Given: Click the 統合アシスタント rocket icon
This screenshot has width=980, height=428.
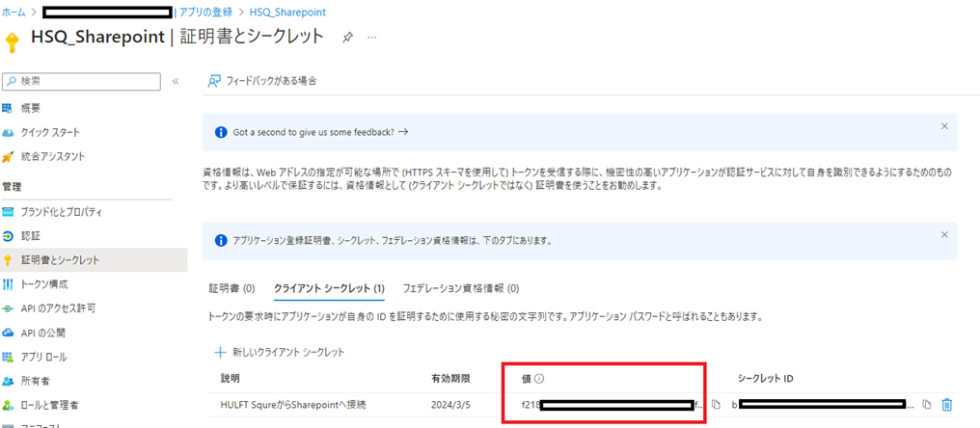Looking at the screenshot, I should pyautogui.click(x=8, y=156).
